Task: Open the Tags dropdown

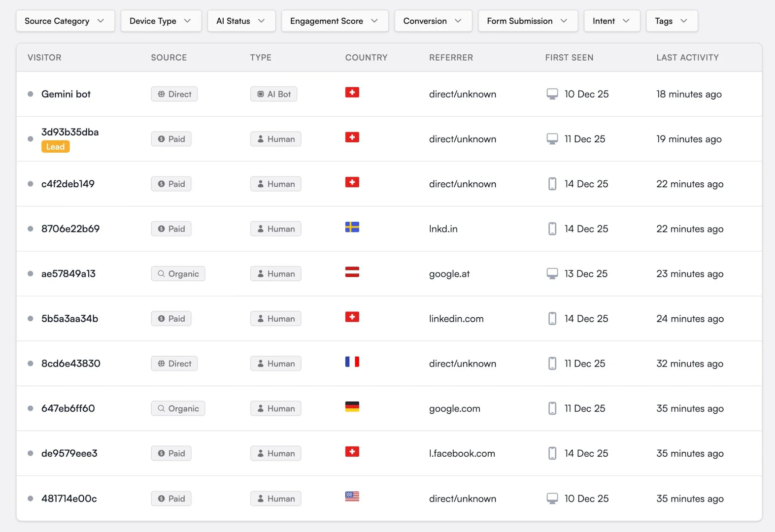Action: 671,21
